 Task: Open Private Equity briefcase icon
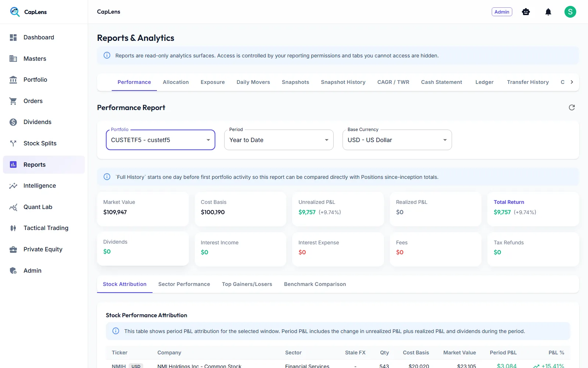(x=13, y=249)
